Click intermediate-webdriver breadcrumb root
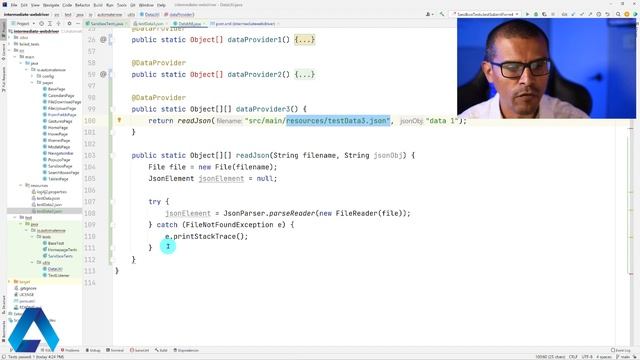640x360 pixels. (28, 15)
